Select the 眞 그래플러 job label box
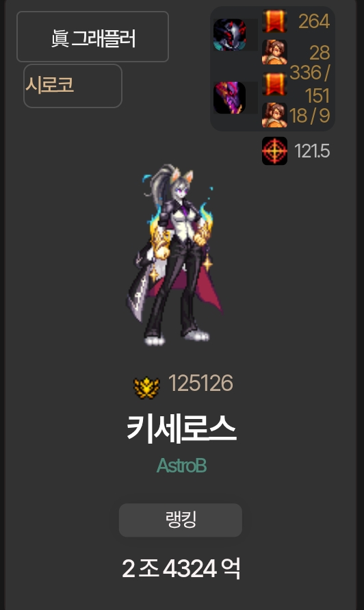Screen dimensions: 364x610 point(92,36)
